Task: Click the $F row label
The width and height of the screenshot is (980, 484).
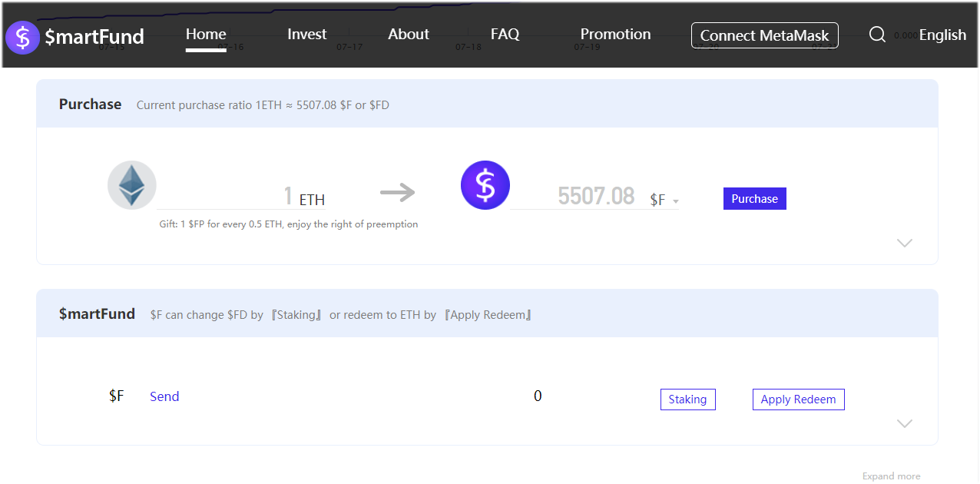Action: (116, 396)
